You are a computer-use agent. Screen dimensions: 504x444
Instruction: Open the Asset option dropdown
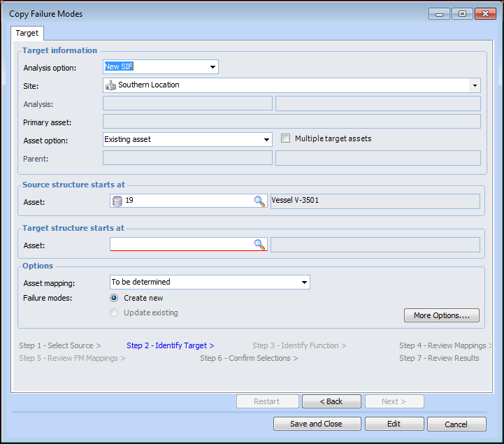[266, 140]
